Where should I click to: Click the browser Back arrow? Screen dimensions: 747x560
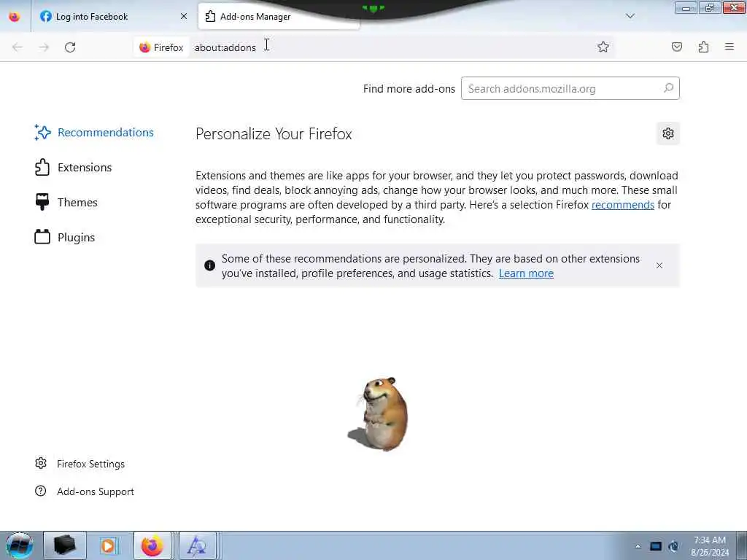click(18, 47)
